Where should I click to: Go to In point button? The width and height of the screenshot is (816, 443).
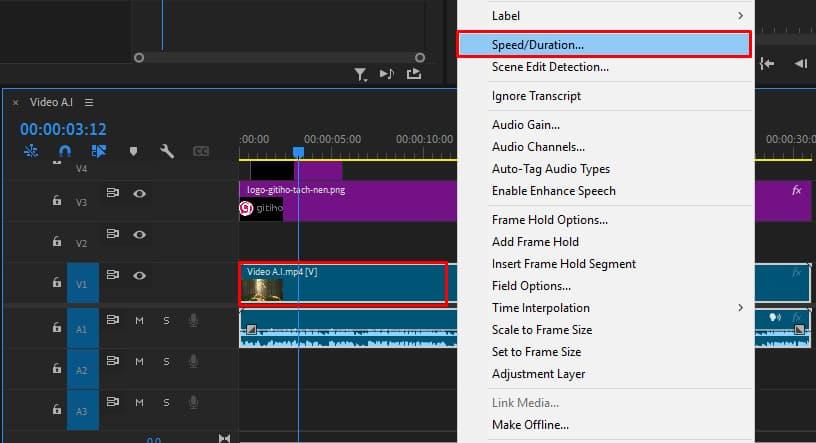767,64
